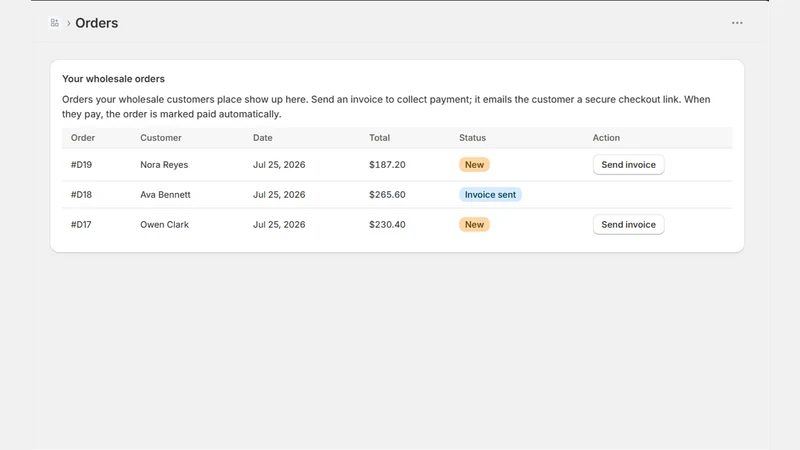Image resolution: width=800 pixels, height=450 pixels.
Task: Click the New status badge for #D19
Action: pos(474,165)
